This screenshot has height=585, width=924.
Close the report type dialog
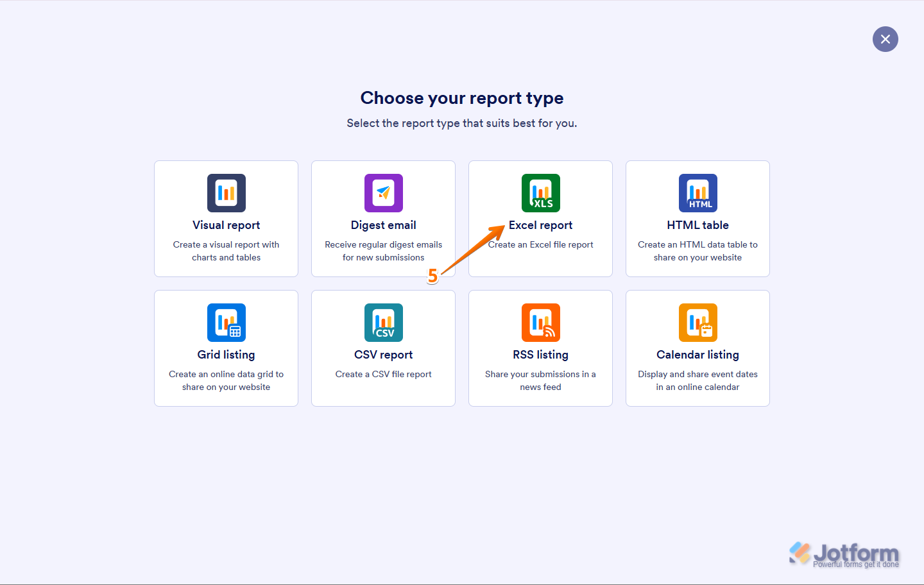tap(885, 39)
